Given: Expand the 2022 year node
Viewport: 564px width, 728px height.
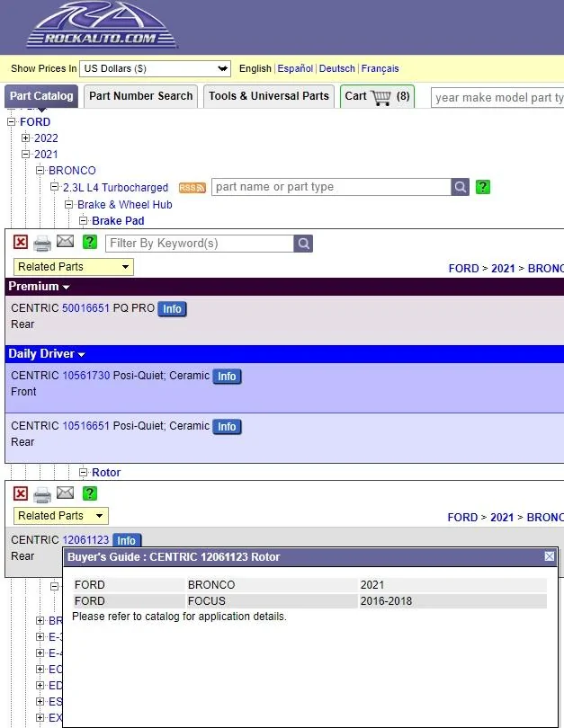Looking at the screenshot, I should click(x=26, y=138).
